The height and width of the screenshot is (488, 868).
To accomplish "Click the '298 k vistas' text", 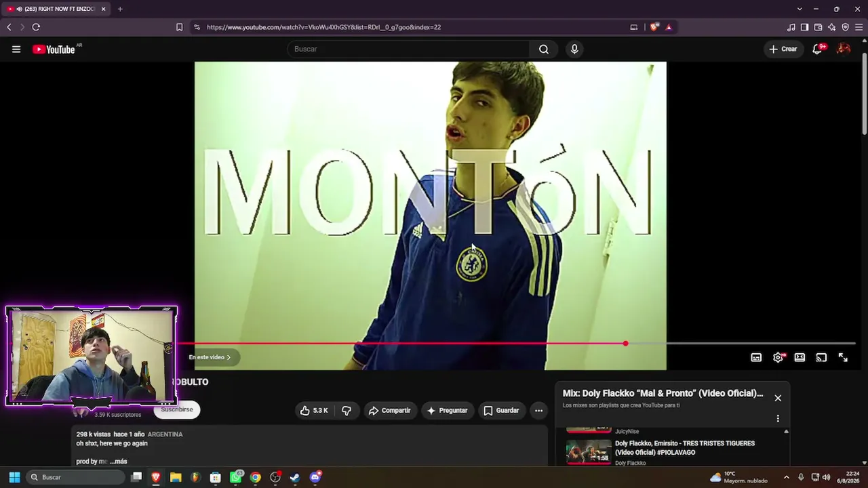I will [92, 434].
